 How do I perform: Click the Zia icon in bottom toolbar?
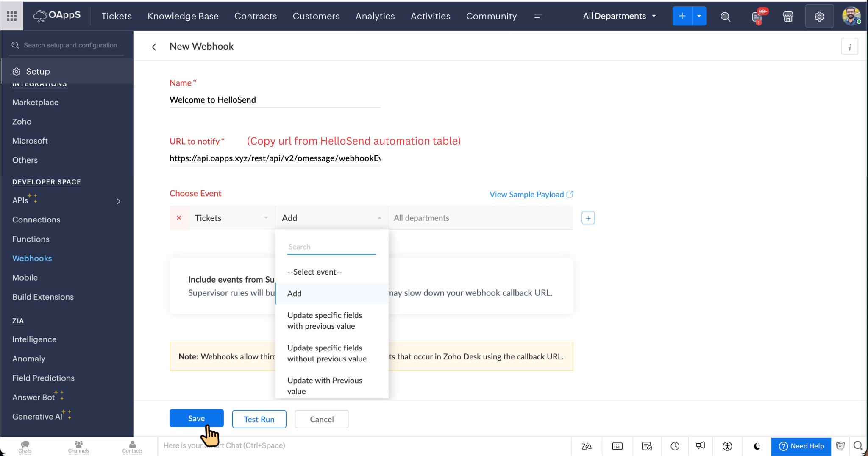(x=587, y=446)
